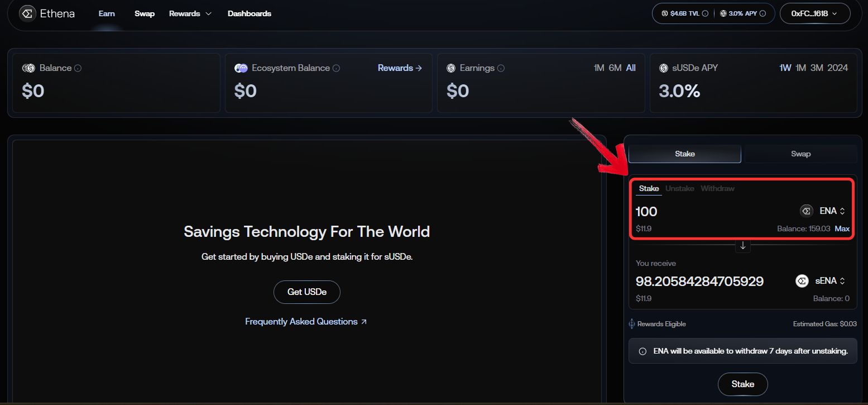Click the Balance card coins icon

pyautogui.click(x=28, y=68)
